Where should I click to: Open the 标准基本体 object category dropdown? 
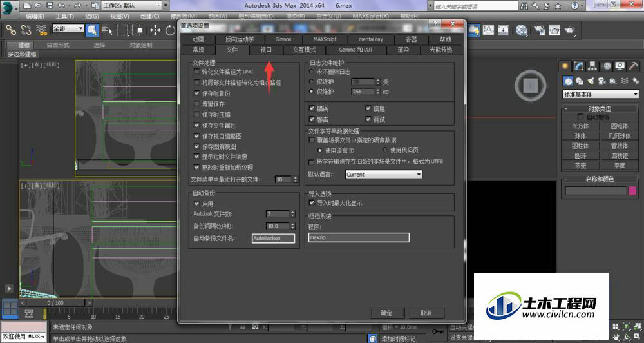pyautogui.click(x=600, y=94)
